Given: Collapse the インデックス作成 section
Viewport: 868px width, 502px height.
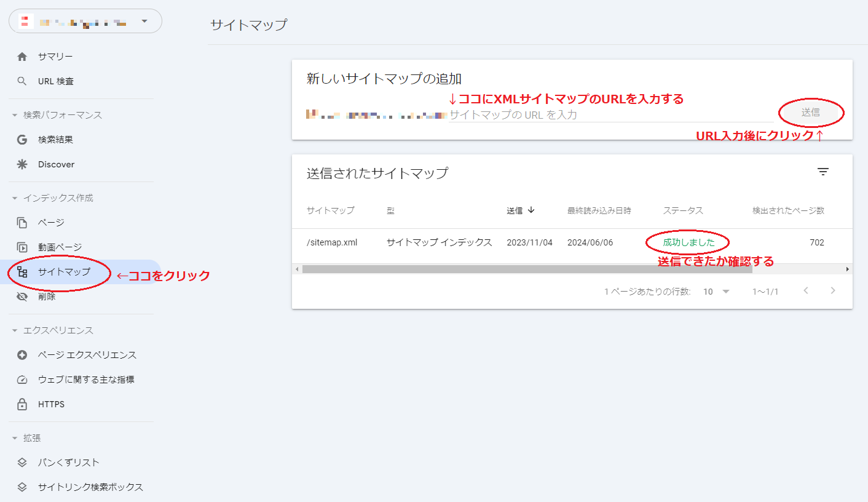Looking at the screenshot, I should pyautogui.click(x=15, y=198).
